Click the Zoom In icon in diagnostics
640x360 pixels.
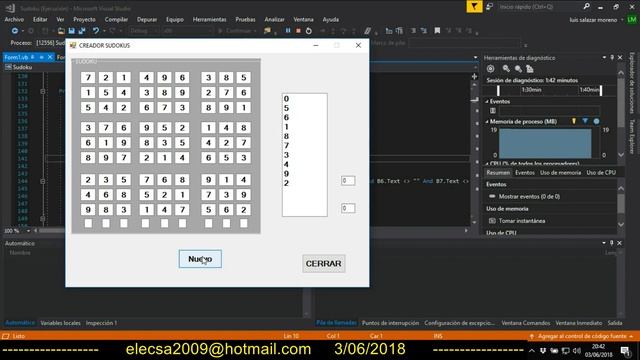506,69
